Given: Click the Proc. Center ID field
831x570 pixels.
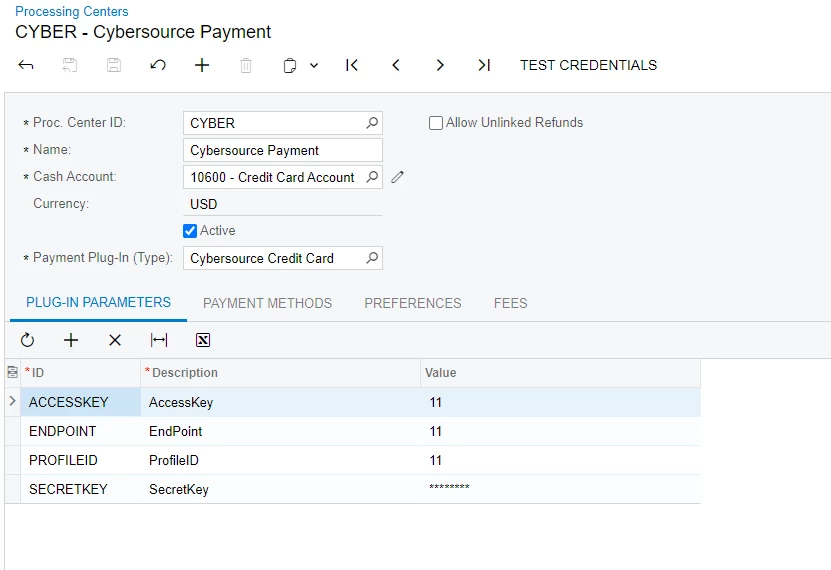Looking at the screenshot, I should pos(282,123).
